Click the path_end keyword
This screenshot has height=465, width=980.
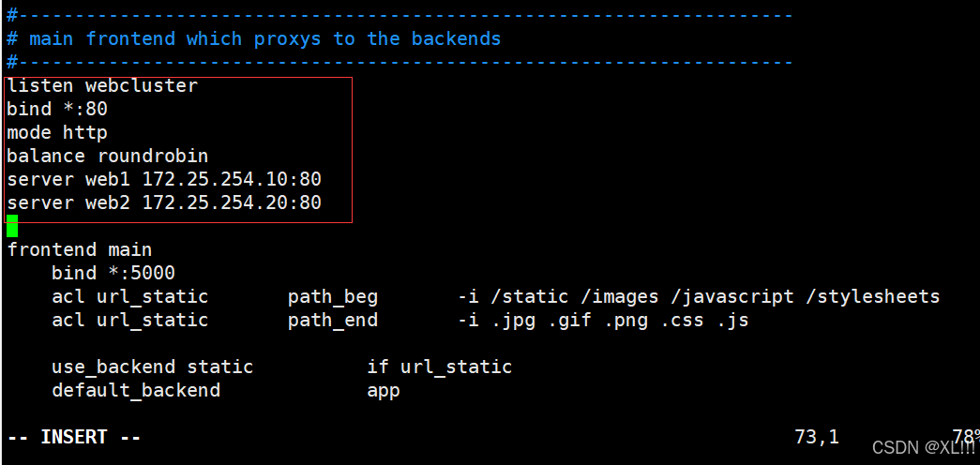pos(333,320)
